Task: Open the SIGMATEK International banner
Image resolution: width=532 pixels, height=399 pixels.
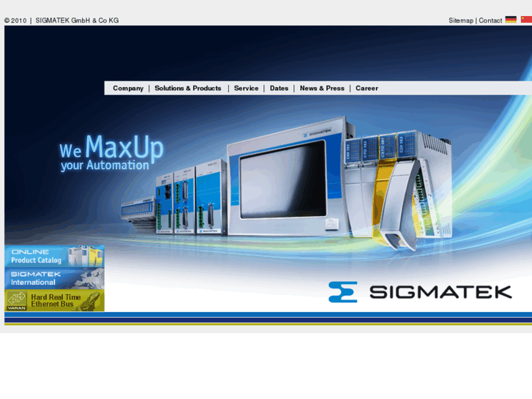Action: [x=54, y=278]
